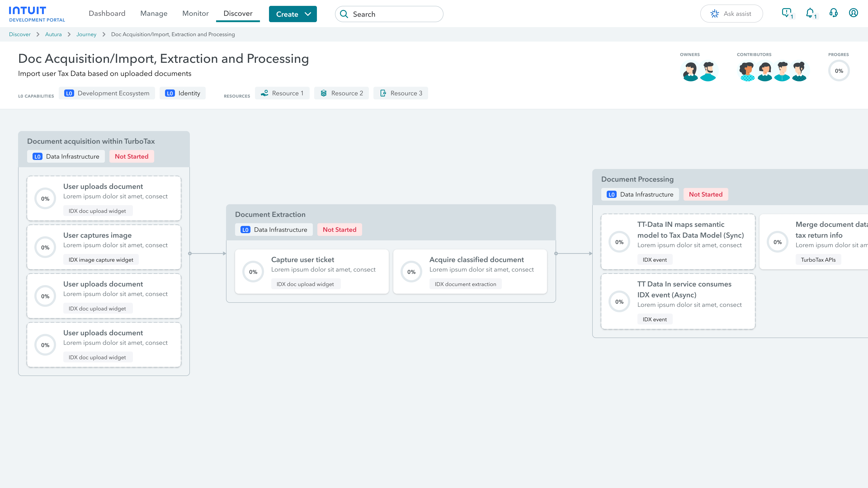The height and width of the screenshot is (488, 868).
Task: Open the notifications bell
Action: (x=810, y=13)
